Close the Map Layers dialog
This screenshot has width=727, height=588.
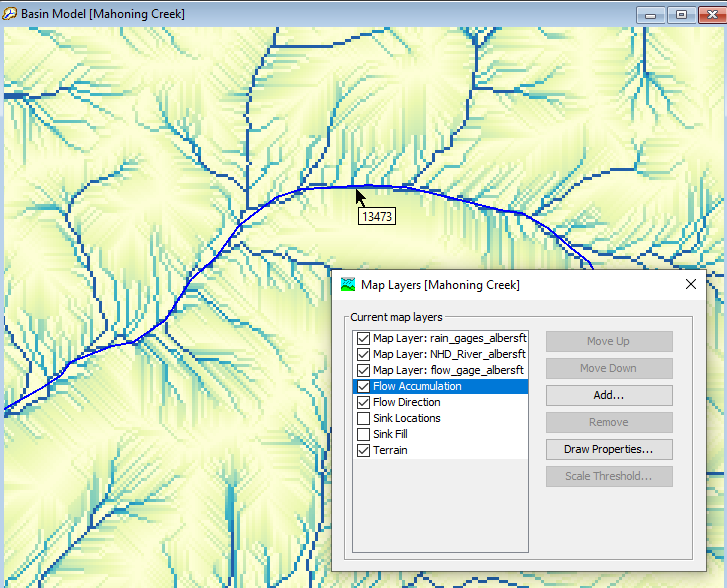coord(691,284)
